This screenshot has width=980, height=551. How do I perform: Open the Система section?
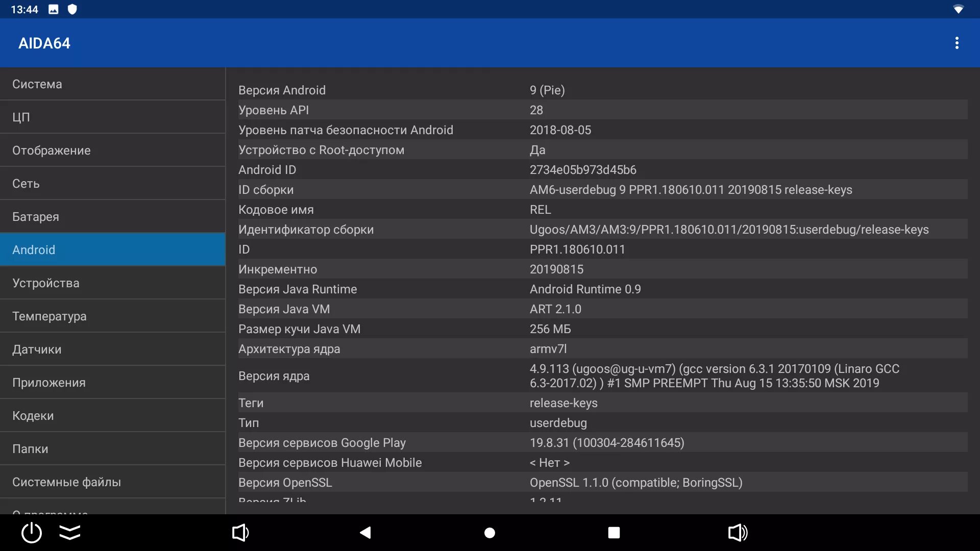point(112,84)
